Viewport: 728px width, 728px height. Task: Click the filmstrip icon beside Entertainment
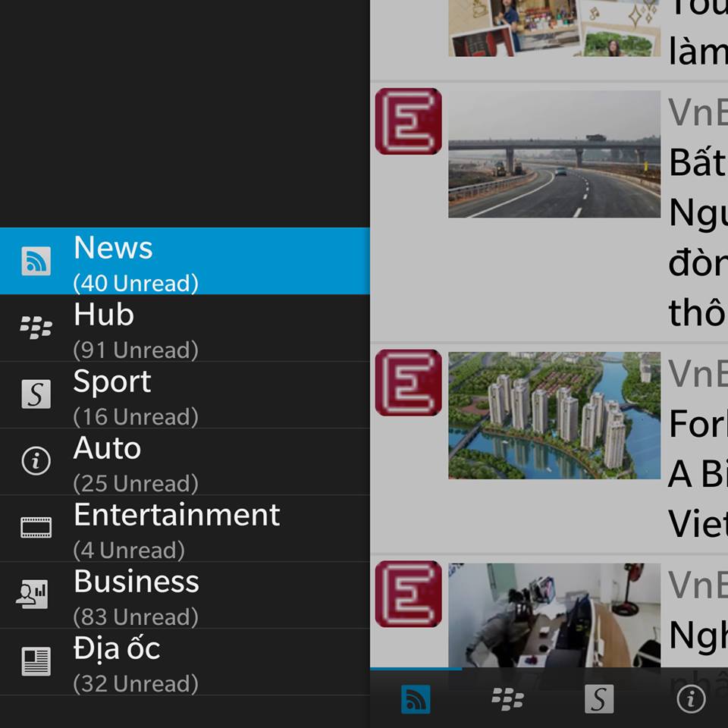click(36, 528)
